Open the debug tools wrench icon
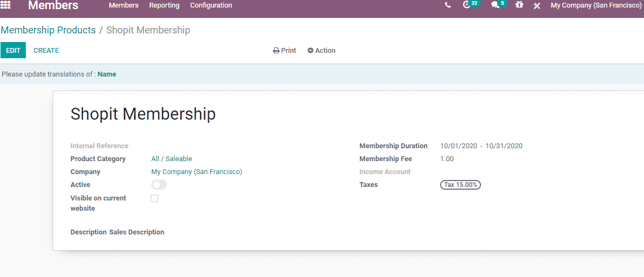 coord(537,5)
